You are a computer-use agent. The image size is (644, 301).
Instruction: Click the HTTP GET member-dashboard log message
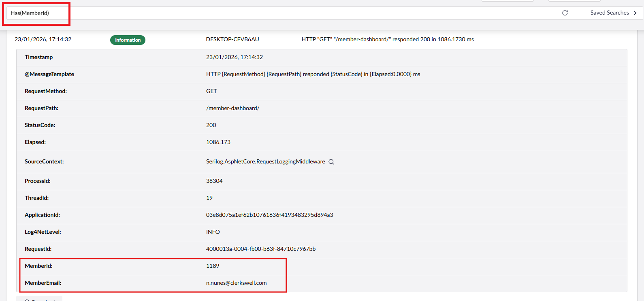[387, 39]
